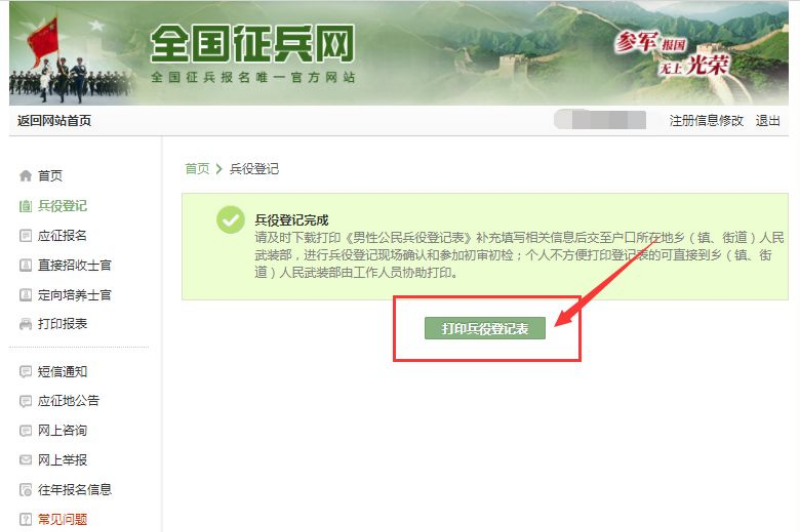Click 退出 to log out
Image resolution: width=800 pixels, height=532 pixels.
coord(767,121)
